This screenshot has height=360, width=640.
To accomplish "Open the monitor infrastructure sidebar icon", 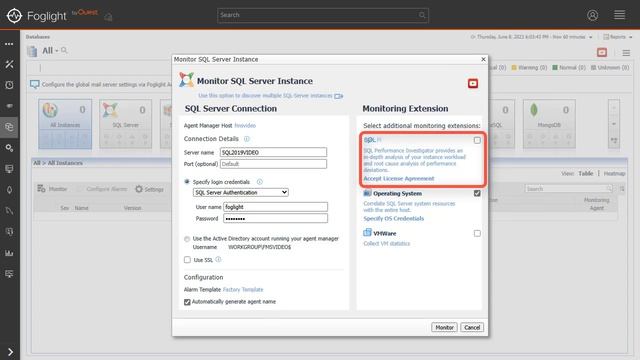I will pyautogui.click(x=9, y=169).
